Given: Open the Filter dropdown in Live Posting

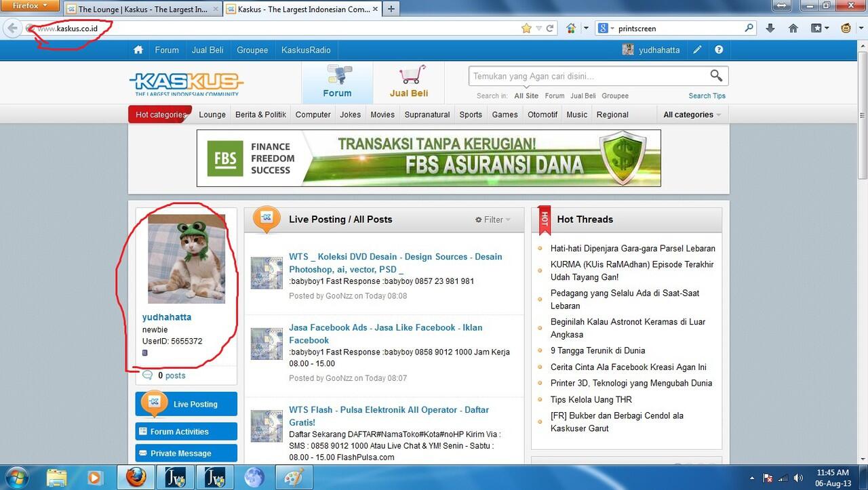Looking at the screenshot, I should coord(493,220).
